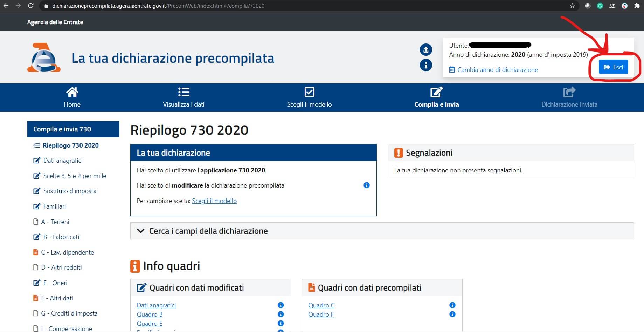Click the info circle icon beside user panel
The image size is (644, 332).
[x=426, y=65]
